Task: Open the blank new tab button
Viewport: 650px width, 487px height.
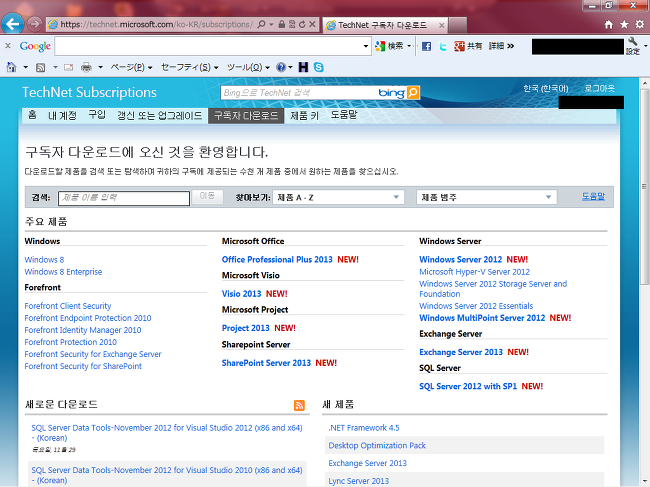Action: pyautogui.click(x=458, y=25)
